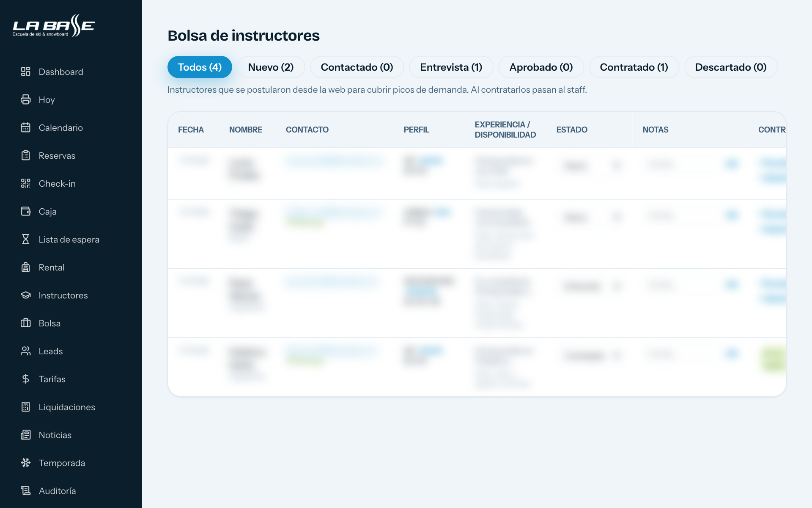Open Lista de espera label
Screen dimensions: 812x508
pos(69,239)
